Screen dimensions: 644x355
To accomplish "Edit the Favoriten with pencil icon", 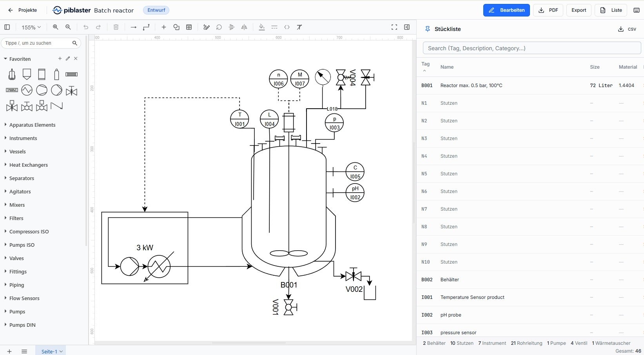I will [x=68, y=58].
